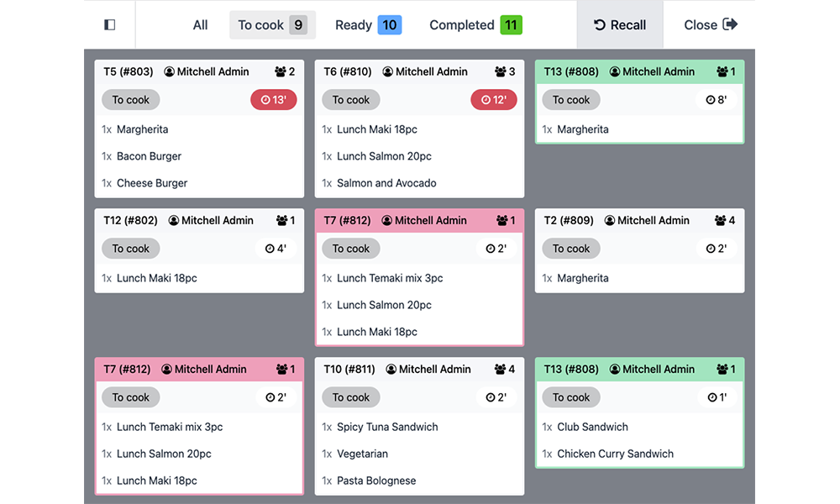Click the Close button
This screenshot has height=504, width=840.
(x=711, y=25)
